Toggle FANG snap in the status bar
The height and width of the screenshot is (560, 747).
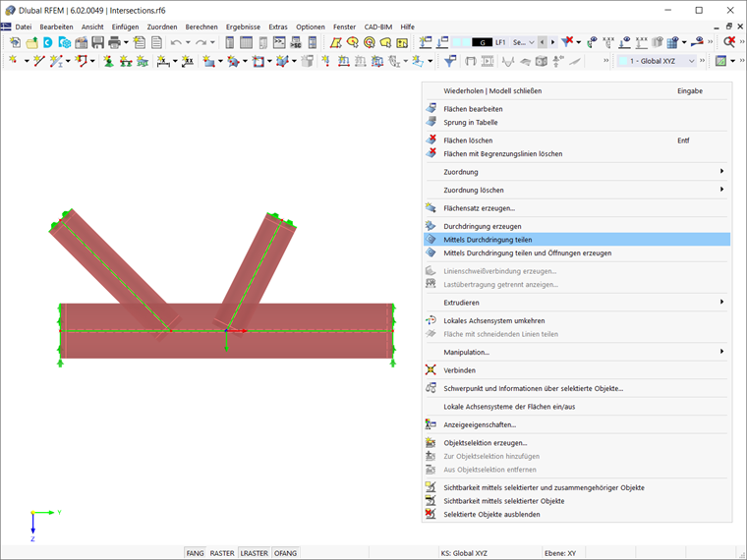click(195, 553)
